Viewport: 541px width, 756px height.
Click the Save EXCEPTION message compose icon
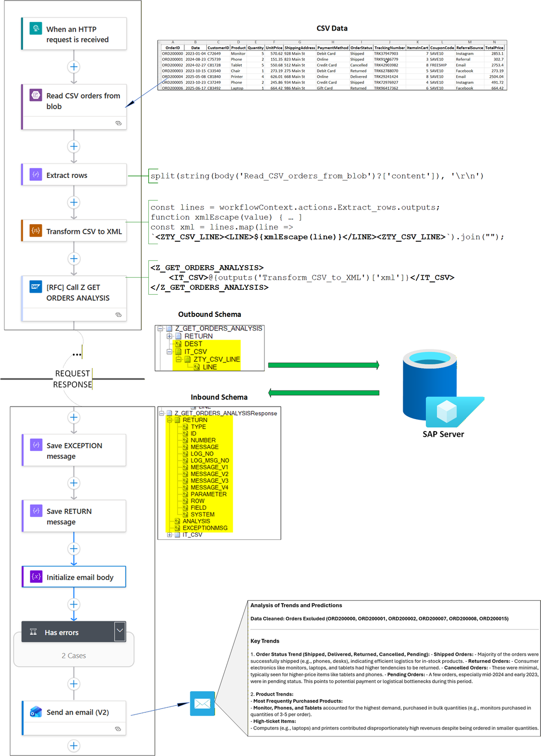(36, 445)
